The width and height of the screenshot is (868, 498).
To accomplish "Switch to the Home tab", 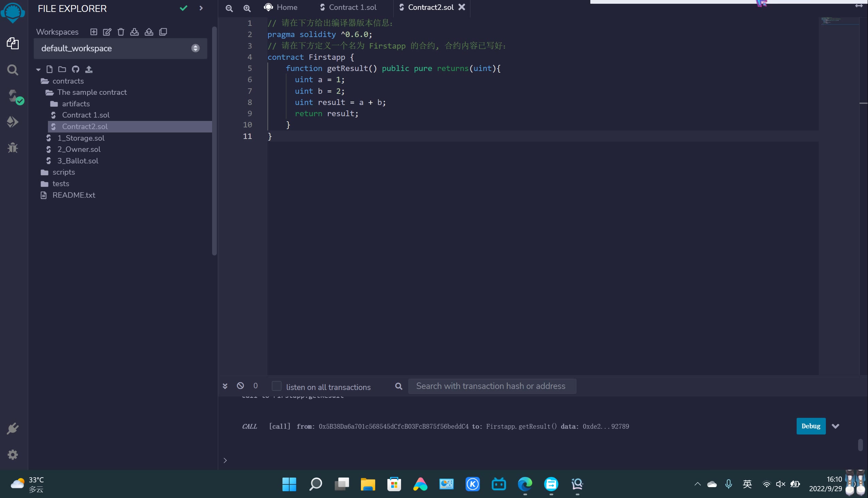I will tap(287, 7).
